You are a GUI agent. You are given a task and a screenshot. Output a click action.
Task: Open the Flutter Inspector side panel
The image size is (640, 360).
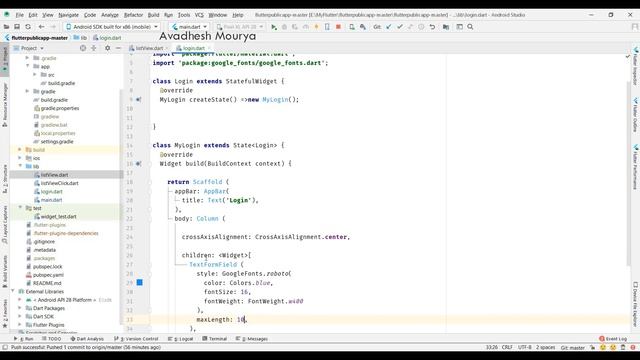[636, 66]
